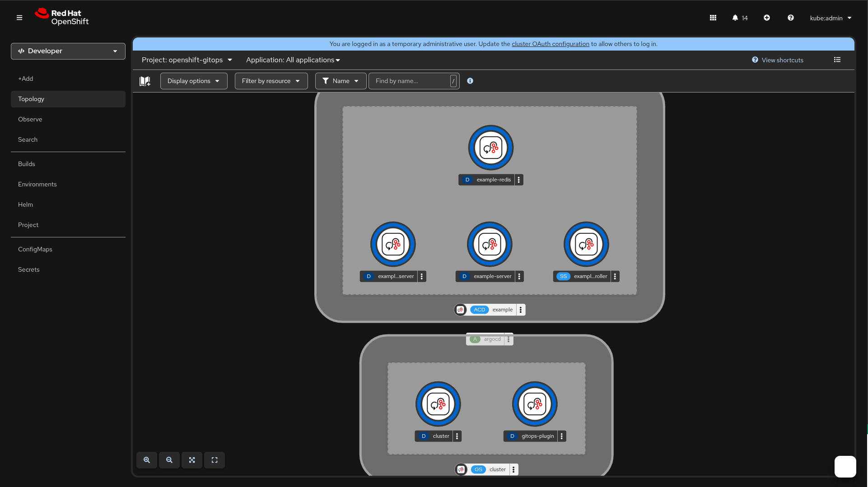Select the example-server deployment node circle
868x487 pixels.
[490, 244]
